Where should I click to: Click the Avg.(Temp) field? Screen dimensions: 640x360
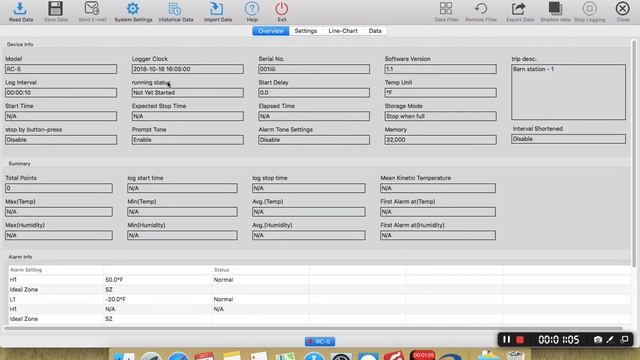[x=309, y=212]
